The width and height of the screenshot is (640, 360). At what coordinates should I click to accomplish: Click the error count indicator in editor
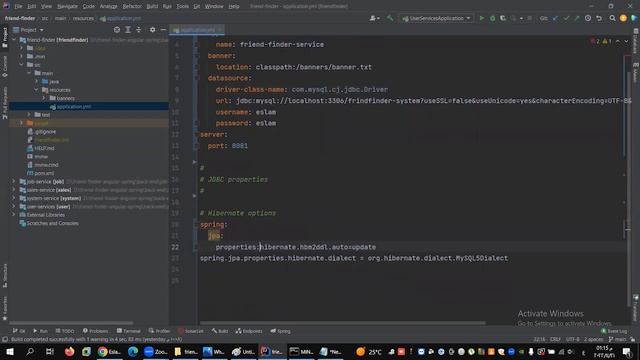tap(595, 41)
